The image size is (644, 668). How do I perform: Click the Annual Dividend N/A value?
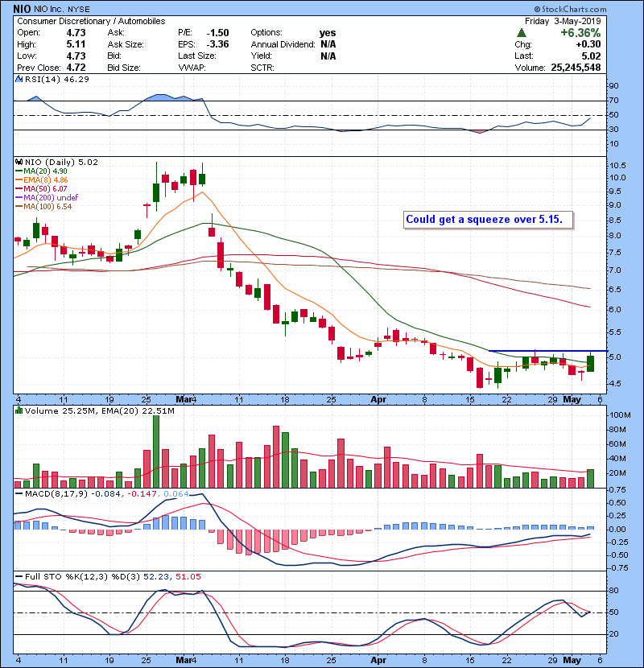click(328, 44)
